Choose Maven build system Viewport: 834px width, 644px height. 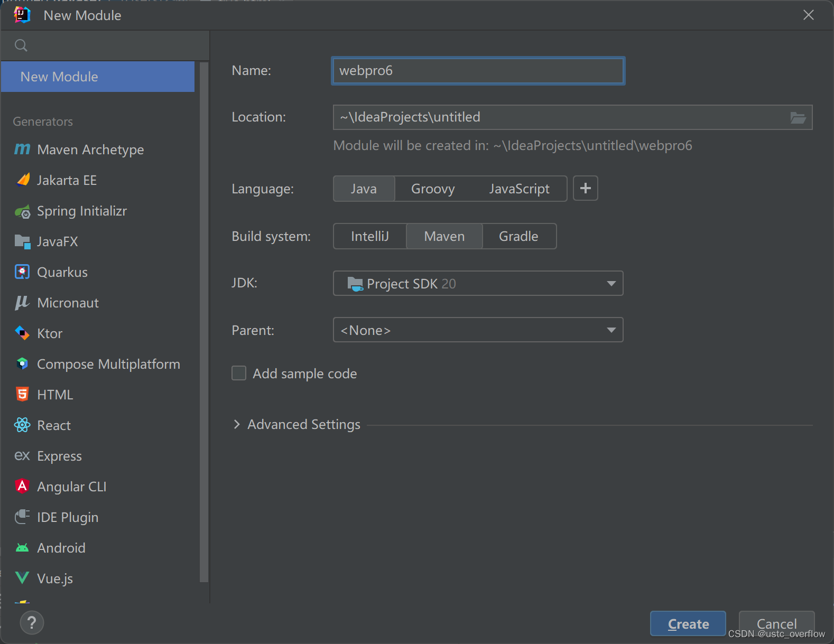(x=444, y=236)
